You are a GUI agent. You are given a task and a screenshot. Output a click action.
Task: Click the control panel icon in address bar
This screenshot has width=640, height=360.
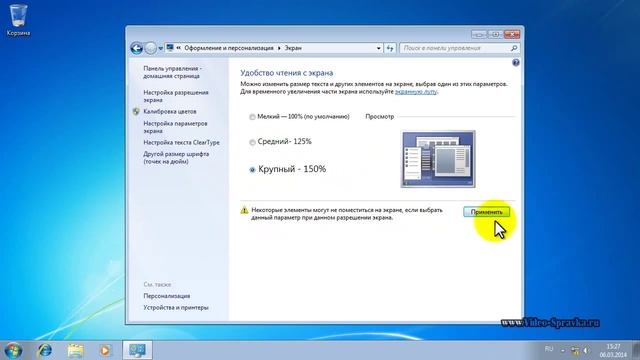(170, 48)
